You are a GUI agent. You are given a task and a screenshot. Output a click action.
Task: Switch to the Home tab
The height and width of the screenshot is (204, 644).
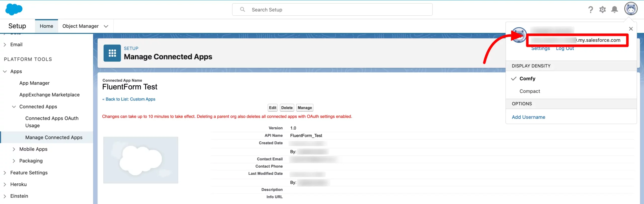point(46,26)
